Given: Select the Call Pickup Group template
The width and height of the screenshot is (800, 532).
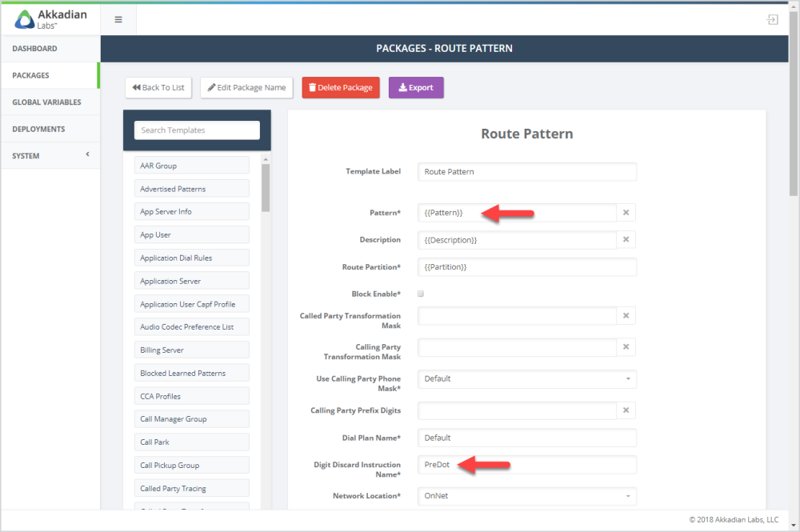Looking at the screenshot, I should coord(192,465).
